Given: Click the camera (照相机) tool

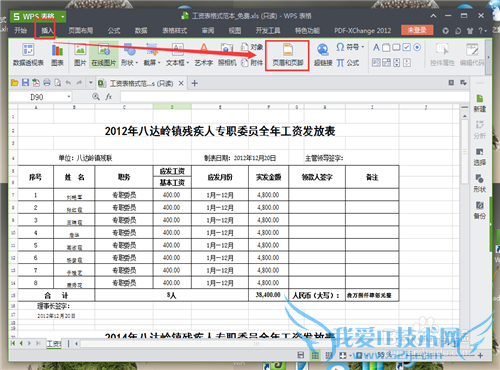Looking at the screenshot, I should [x=227, y=55].
